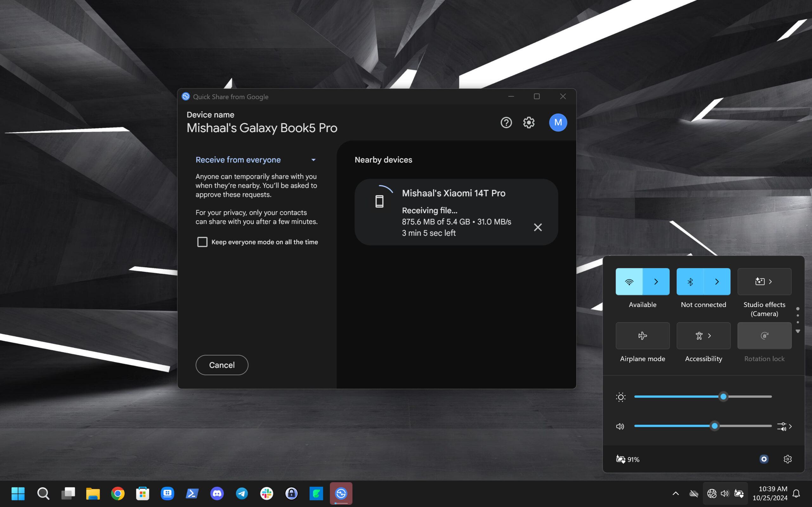
Task: Click the system clock date display
Action: (x=771, y=498)
